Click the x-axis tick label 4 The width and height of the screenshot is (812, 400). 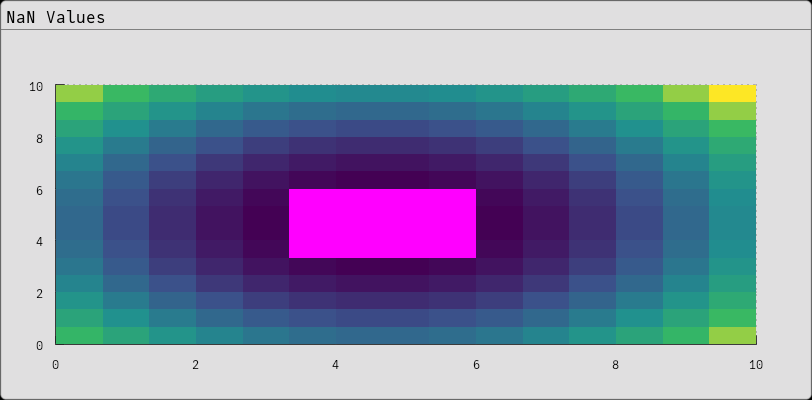[x=336, y=365]
